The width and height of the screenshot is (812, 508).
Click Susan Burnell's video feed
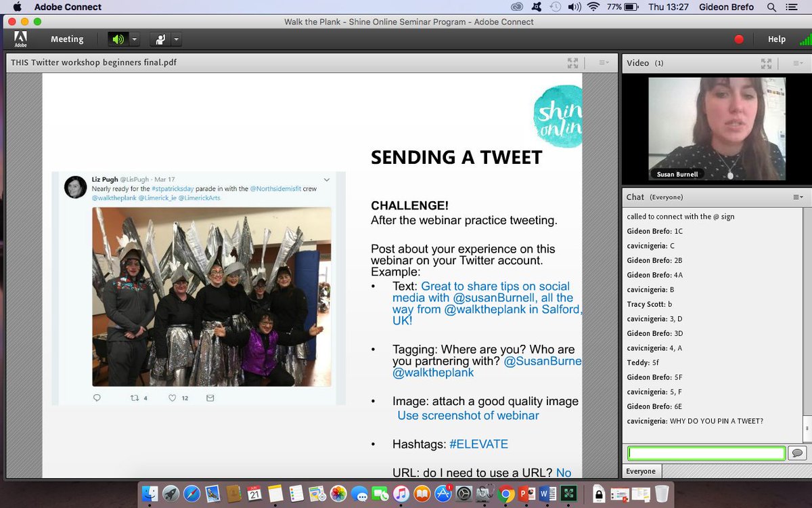[717, 129]
